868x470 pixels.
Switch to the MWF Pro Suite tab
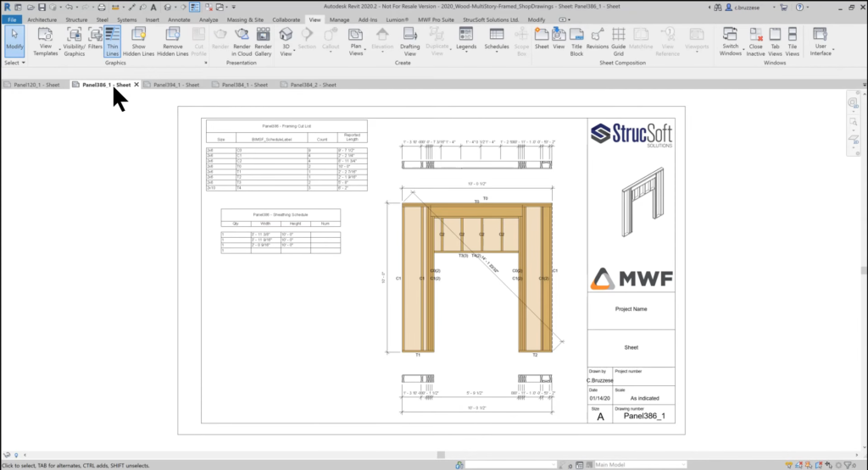[436, 19]
